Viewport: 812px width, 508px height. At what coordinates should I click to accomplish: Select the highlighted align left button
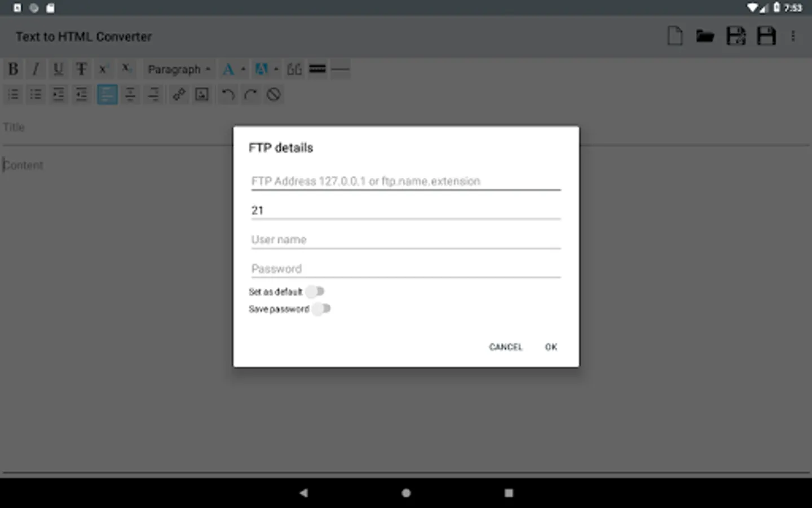tap(107, 94)
